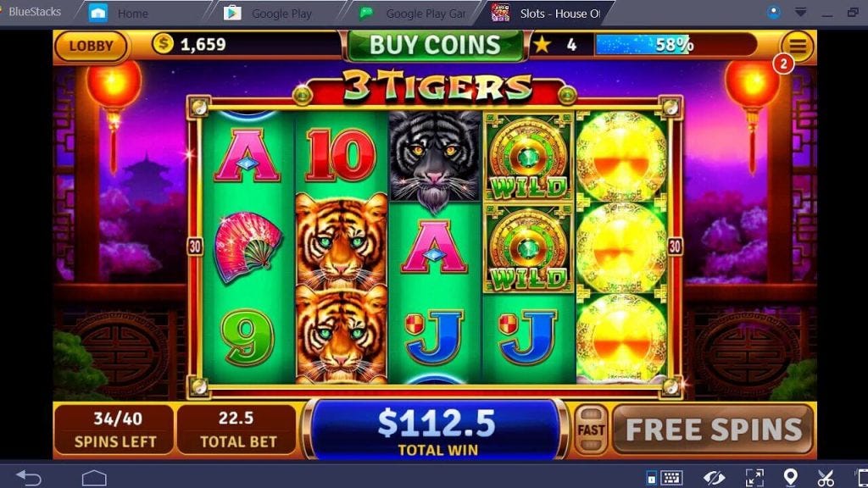Click the TOTAL BET 22.5 panel
The height and width of the screenshot is (488, 868).
coord(236,430)
